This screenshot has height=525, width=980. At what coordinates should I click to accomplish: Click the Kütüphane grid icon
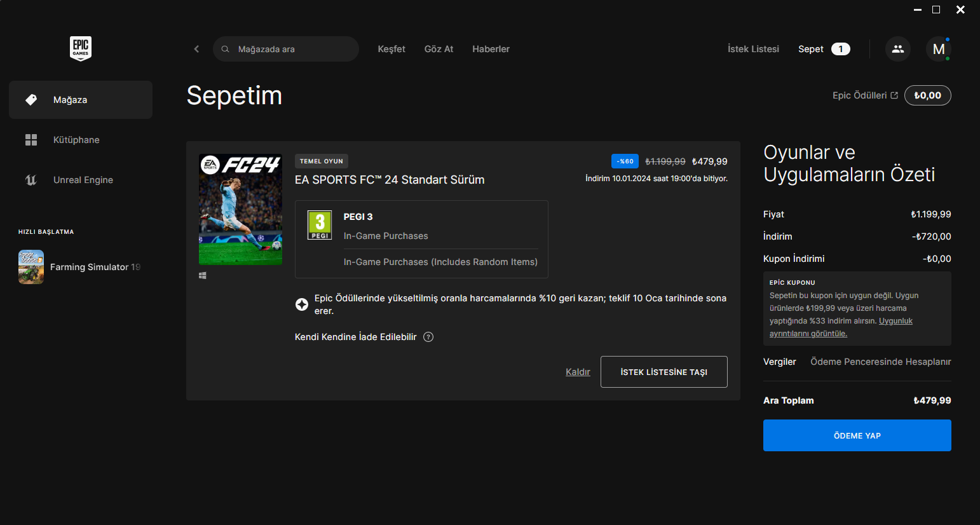point(31,140)
